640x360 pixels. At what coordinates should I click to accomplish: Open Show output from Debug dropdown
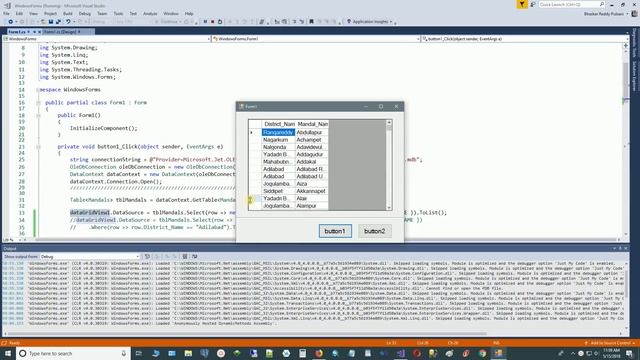90,256
